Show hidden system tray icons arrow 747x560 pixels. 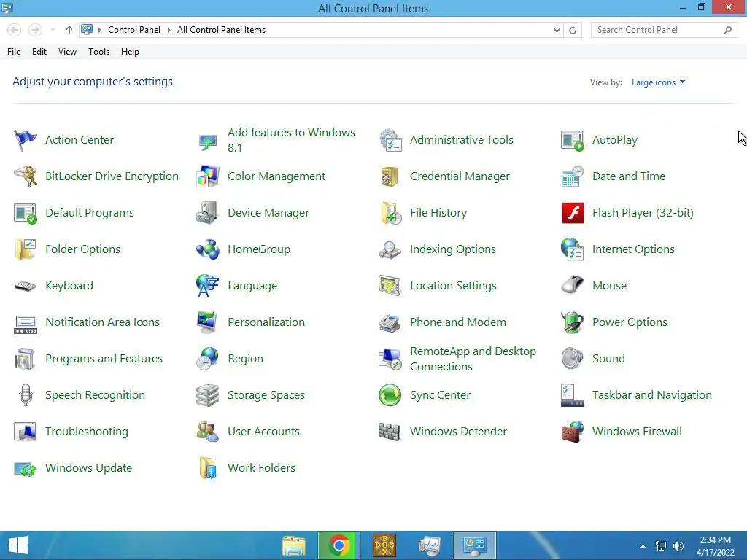tap(643, 546)
